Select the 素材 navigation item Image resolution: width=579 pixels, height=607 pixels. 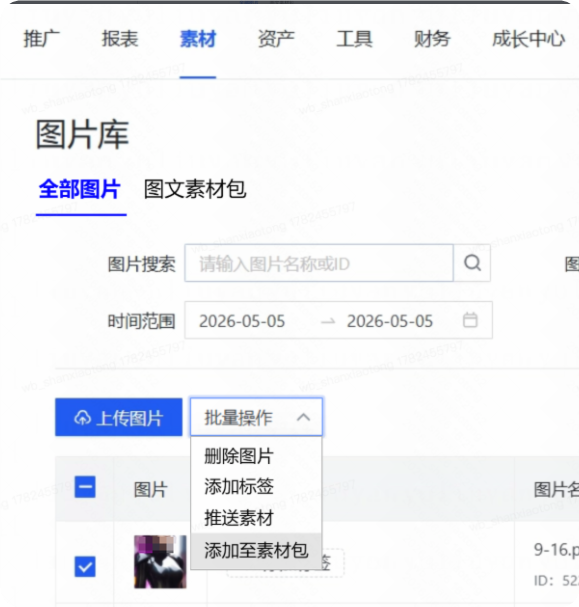(198, 39)
